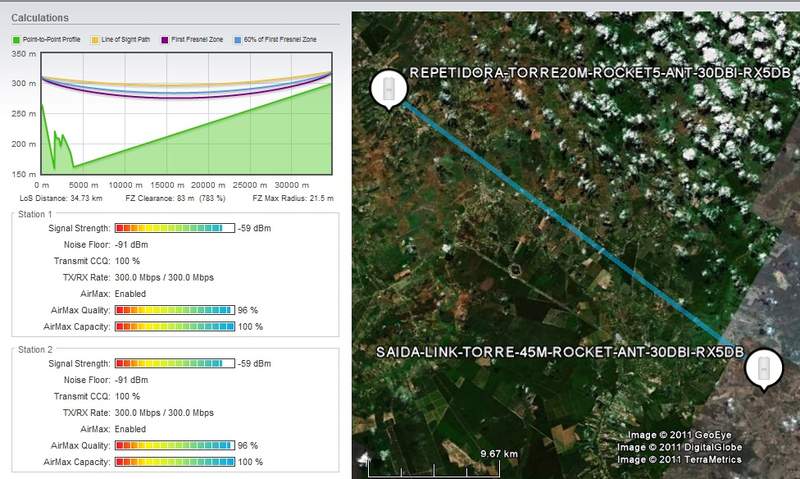The image size is (800, 479).
Task: Click Station 2 AirMax Capacity 100 % value
Action: click(x=250, y=462)
